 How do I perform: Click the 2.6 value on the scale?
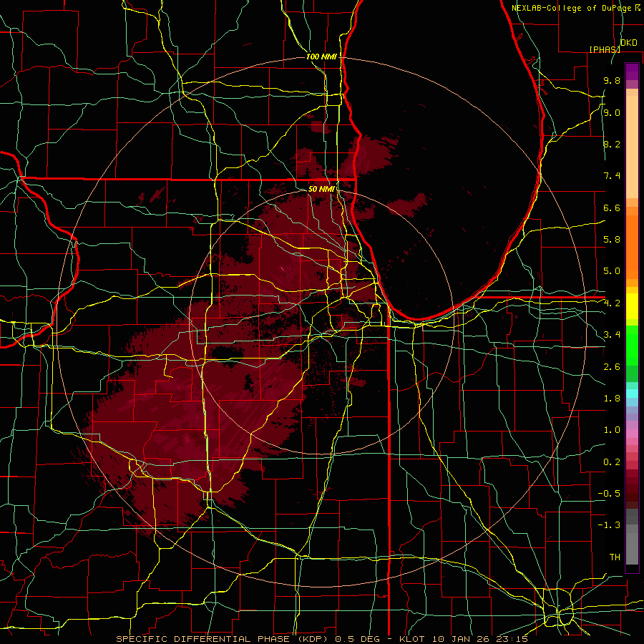point(612,367)
